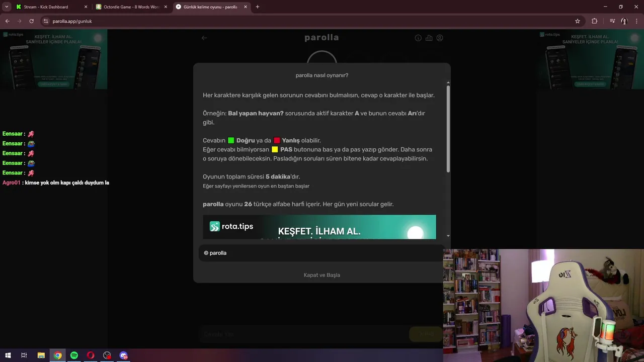This screenshot has width=644, height=362.
Task: Open the Windows Start menu
Action: (x=8, y=355)
